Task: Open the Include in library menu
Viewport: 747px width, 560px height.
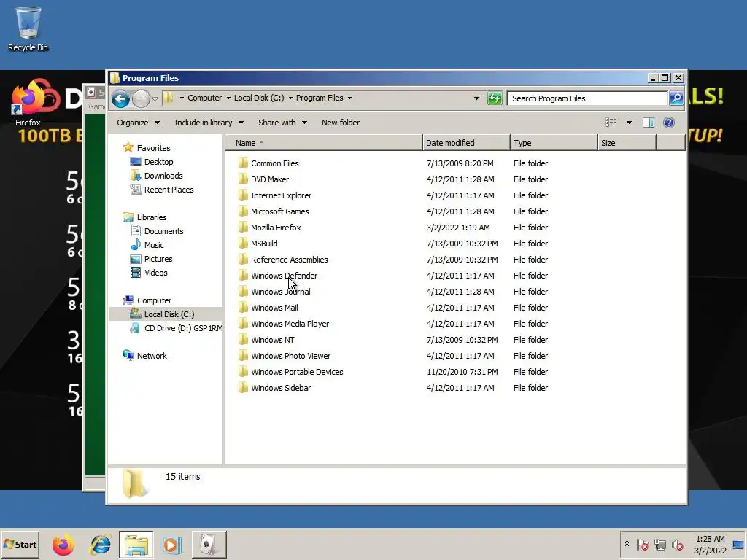Action: coord(209,122)
